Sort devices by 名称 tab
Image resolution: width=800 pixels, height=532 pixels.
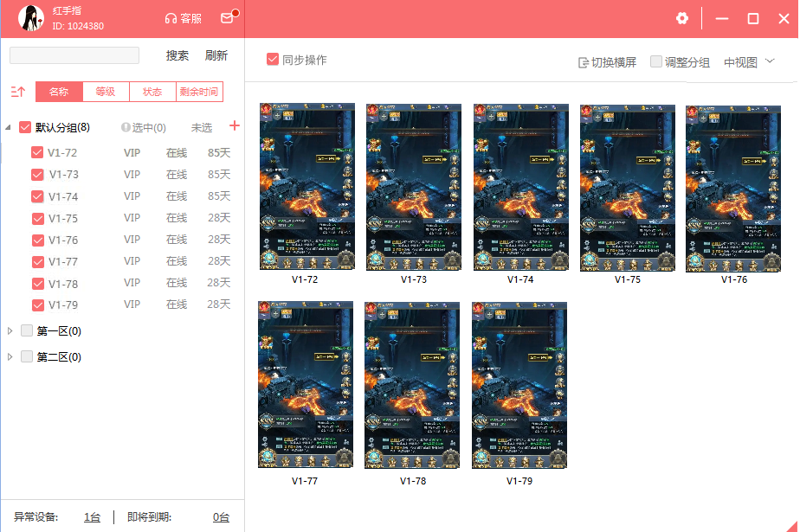pos(59,92)
